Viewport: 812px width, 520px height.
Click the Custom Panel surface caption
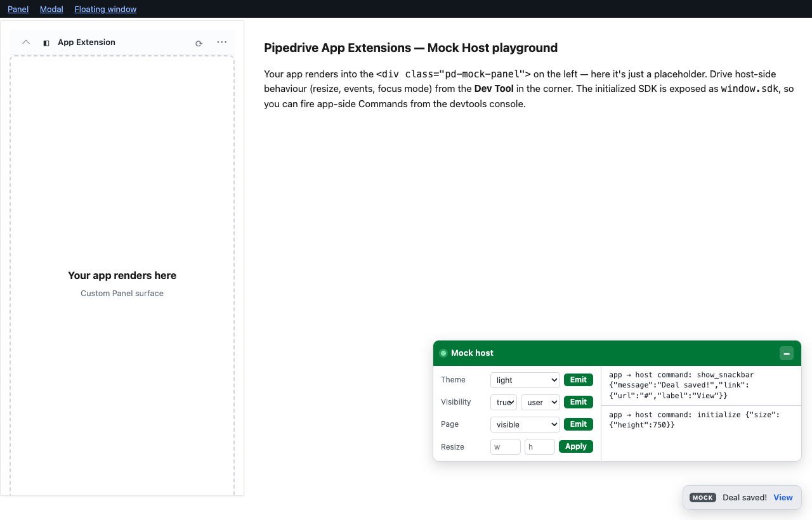pos(122,293)
